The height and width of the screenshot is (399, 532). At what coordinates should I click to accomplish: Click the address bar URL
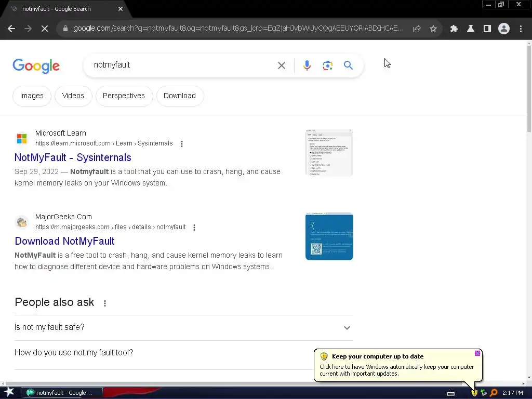click(238, 29)
